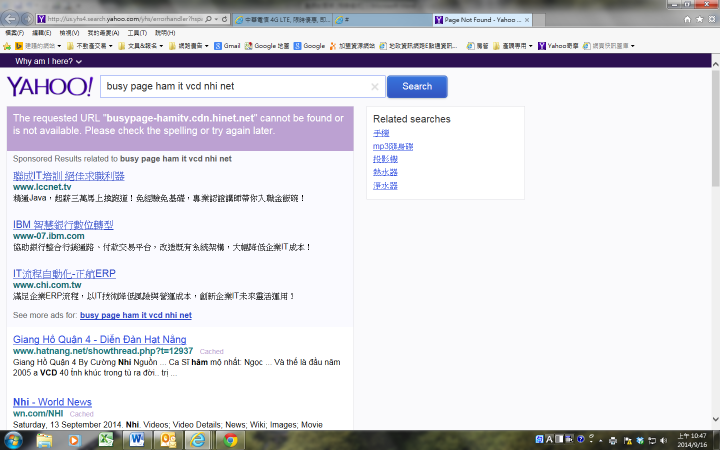Click 'busy page ham it vcd nhi net' ads link

[135, 315]
